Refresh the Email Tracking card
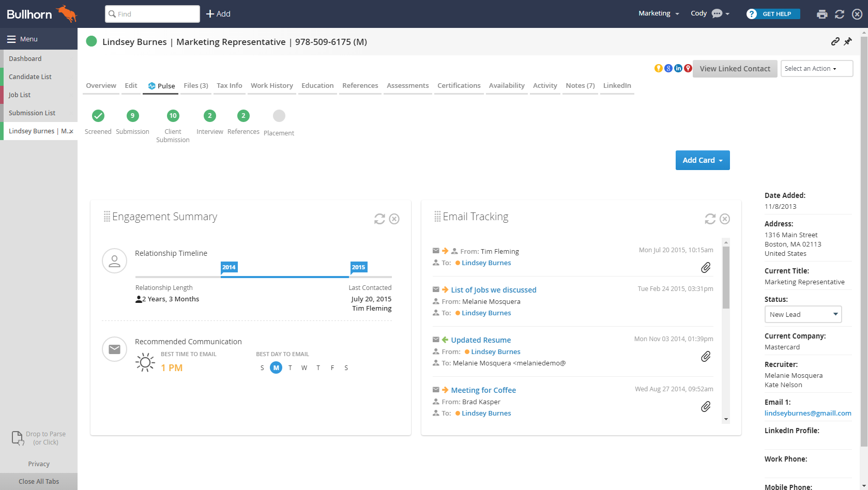This screenshot has width=868, height=490. pyautogui.click(x=709, y=219)
